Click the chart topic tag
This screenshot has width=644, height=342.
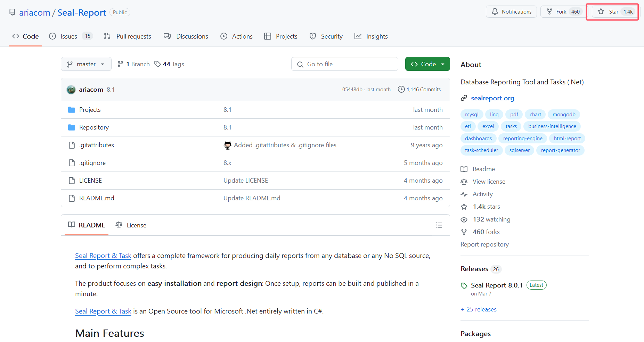(x=535, y=115)
